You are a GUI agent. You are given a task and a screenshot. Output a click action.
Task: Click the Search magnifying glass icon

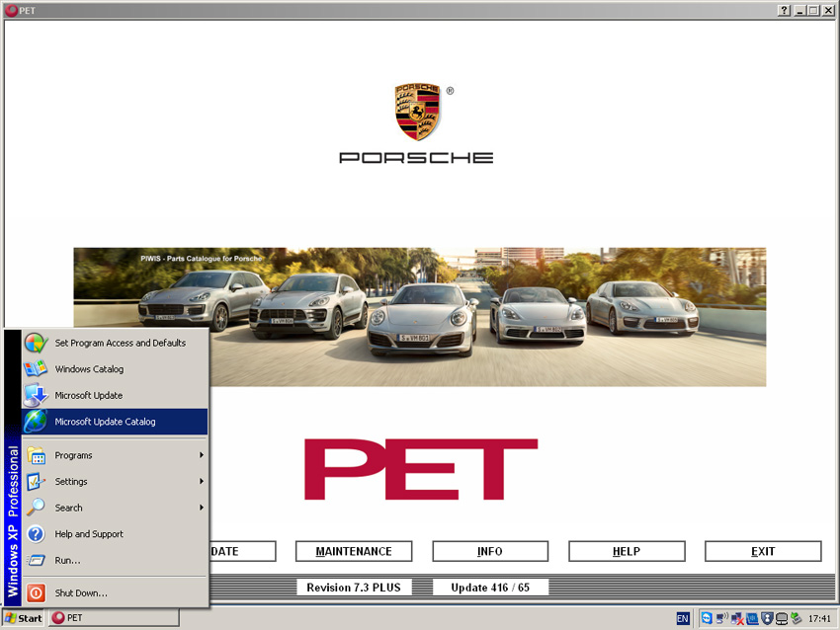[x=36, y=508]
